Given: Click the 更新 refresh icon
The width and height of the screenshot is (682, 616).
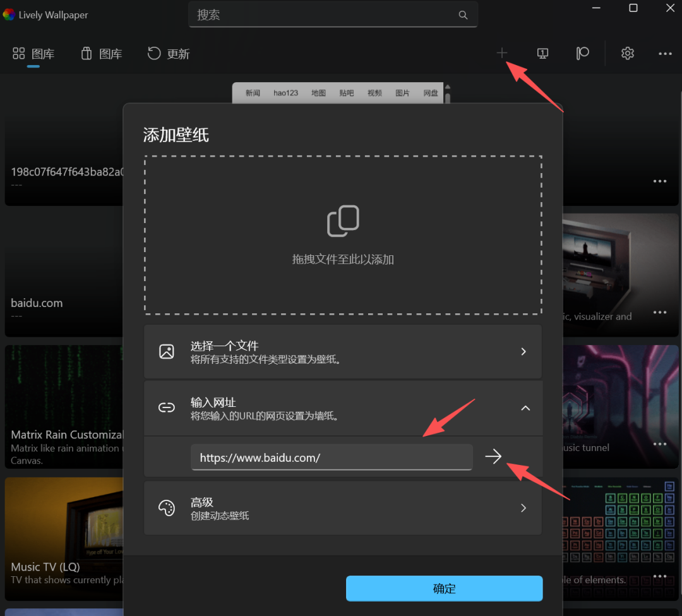Looking at the screenshot, I should coord(154,53).
